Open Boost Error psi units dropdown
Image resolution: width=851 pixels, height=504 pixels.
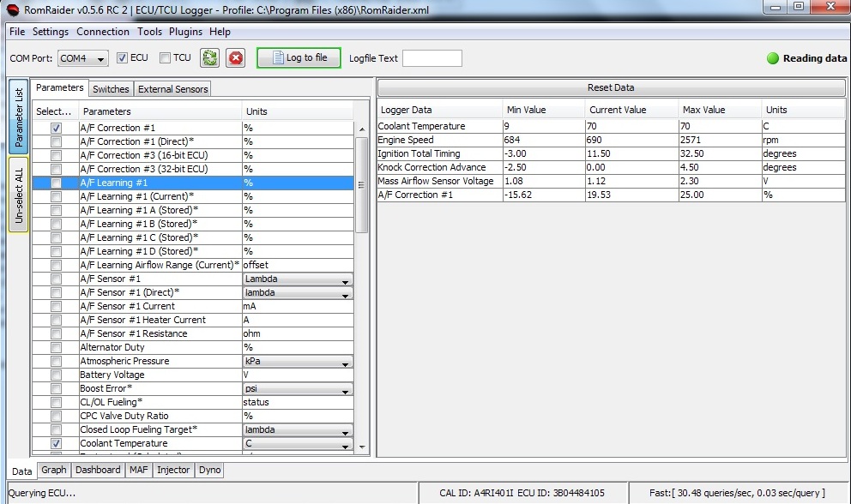(x=298, y=388)
